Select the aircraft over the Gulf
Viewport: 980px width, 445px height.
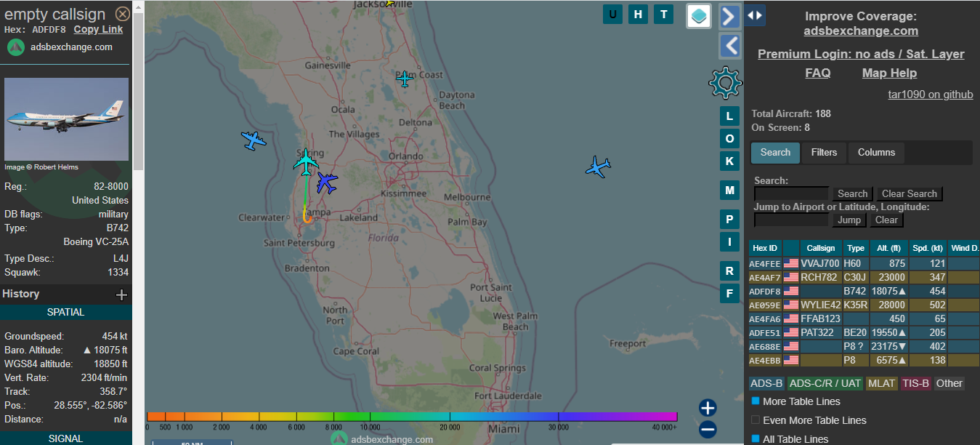(x=253, y=140)
